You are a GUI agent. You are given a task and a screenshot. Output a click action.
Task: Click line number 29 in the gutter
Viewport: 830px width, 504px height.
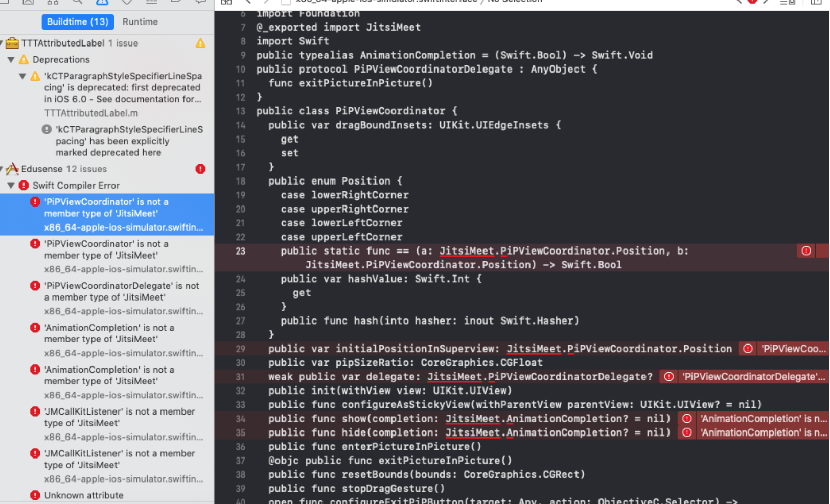pos(240,349)
